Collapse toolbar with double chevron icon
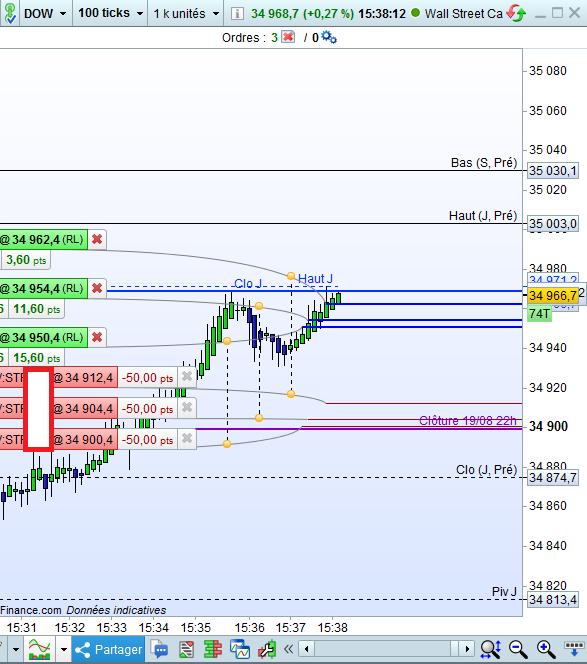 click(288, 649)
